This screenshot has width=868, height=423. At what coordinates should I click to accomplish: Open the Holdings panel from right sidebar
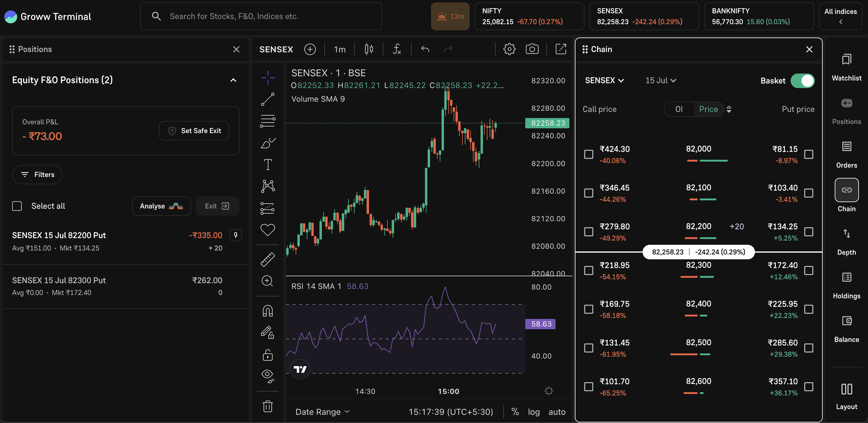pyautogui.click(x=847, y=283)
